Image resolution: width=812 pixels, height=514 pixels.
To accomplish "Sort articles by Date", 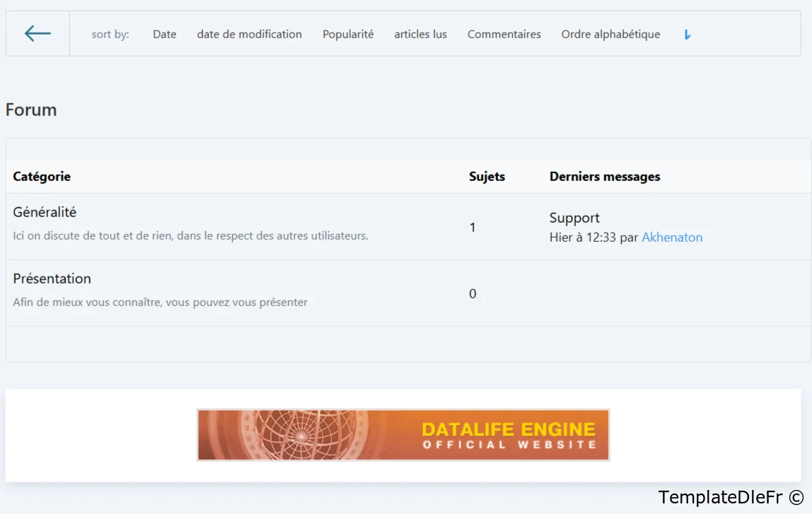I will point(164,34).
